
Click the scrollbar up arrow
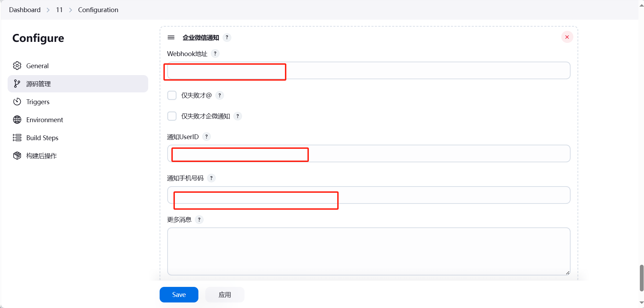tap(642, 5)
